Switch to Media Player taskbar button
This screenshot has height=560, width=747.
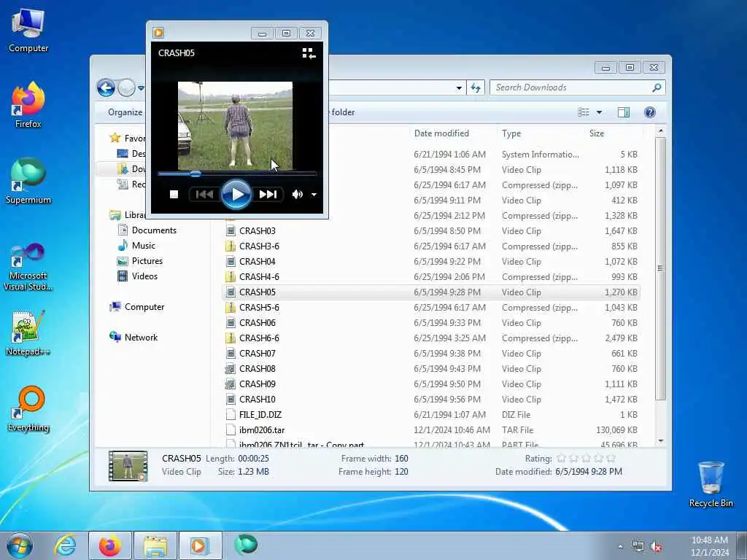coord(200,545)
